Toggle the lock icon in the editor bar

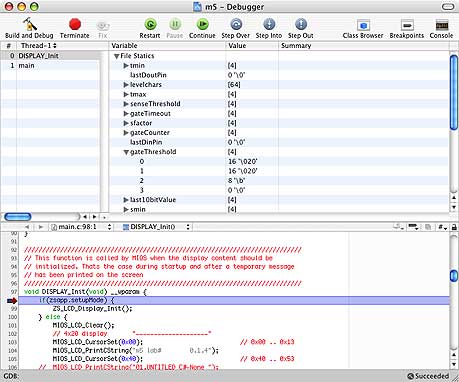coord(454,227)
